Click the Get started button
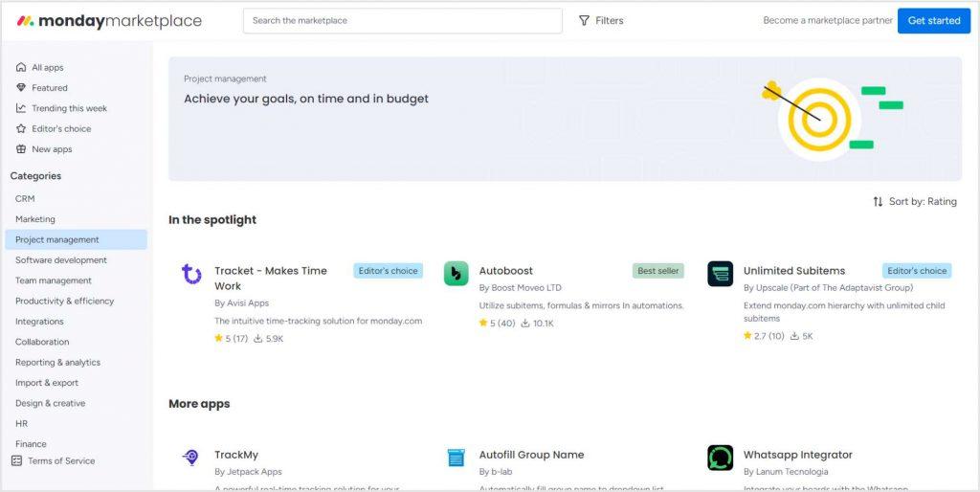This screenshot has height=492, width=980. coord(933,20)
